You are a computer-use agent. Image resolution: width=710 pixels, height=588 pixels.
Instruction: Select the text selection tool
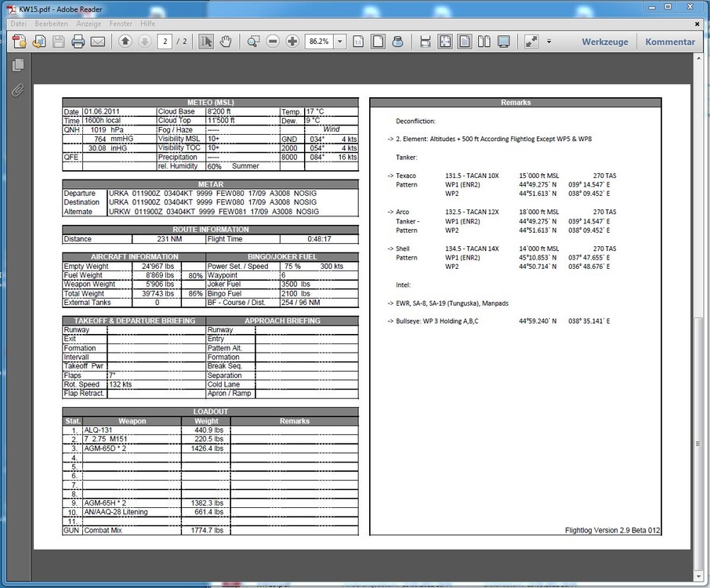(206, 42)
